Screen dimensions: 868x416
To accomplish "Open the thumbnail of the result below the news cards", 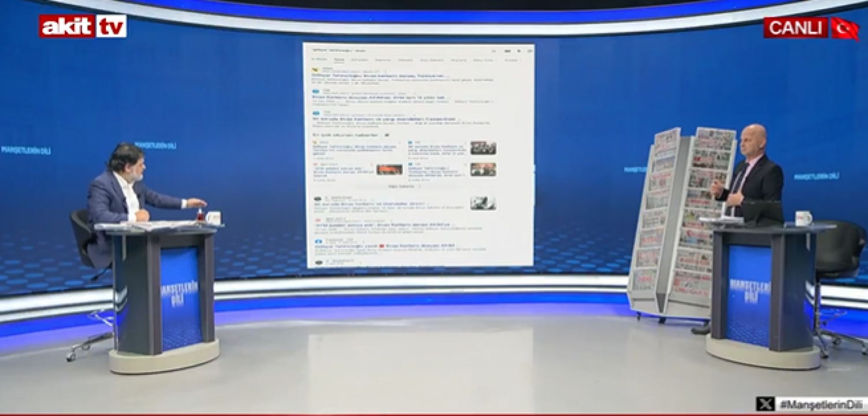I will (x=483, y=203).
